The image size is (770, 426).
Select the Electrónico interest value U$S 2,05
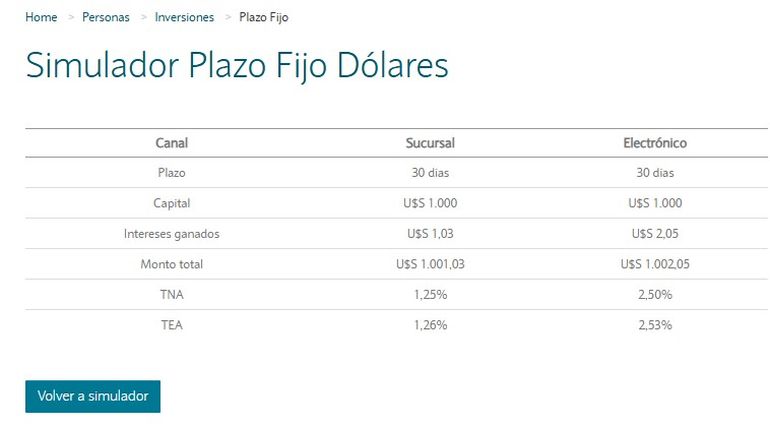(655, 234)
